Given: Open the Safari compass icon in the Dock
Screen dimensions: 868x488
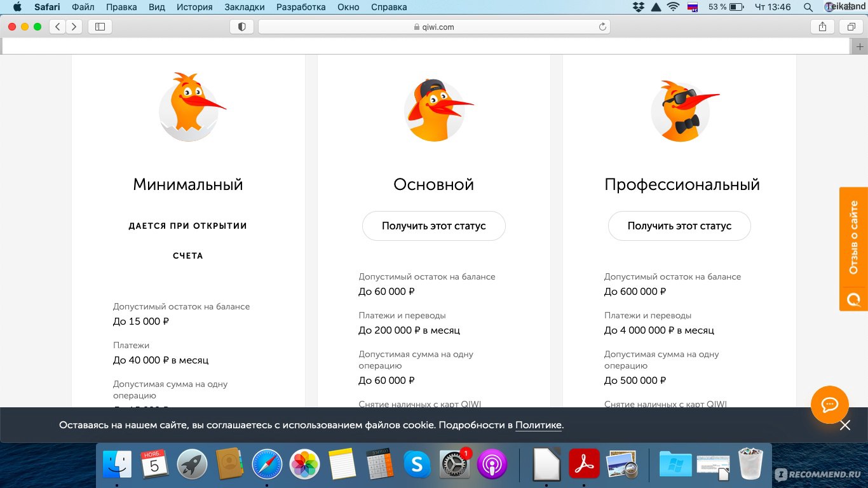Looking at the screenshot, I should click(267, 464).
